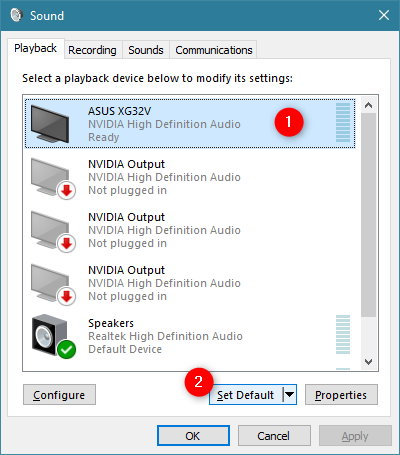Image resolution: width=400 pixels, height=455 pixels.
Task: Select the Speakers device name text
Action: coord(111,323)
